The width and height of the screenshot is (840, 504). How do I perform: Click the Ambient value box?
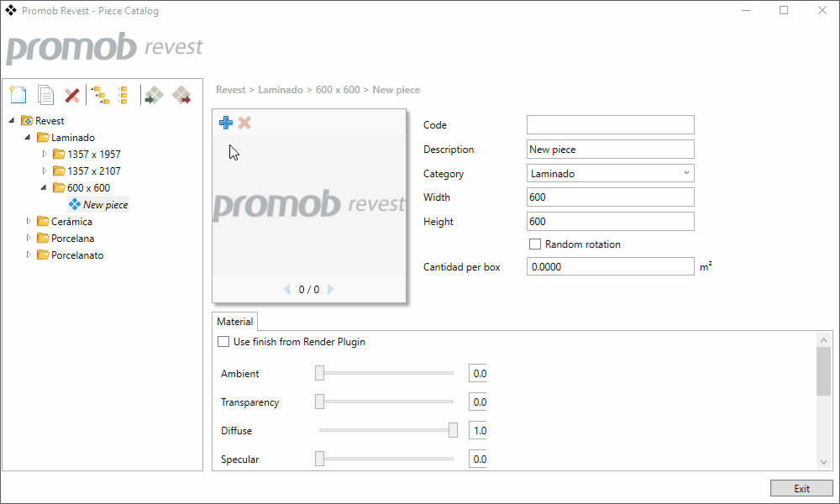click(x=478, y=373)
